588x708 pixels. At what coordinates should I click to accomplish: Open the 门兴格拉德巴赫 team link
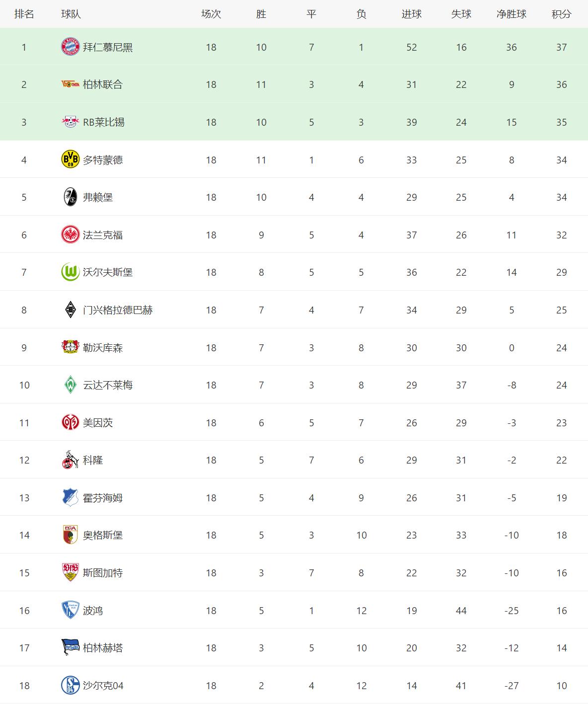[118, 310]
